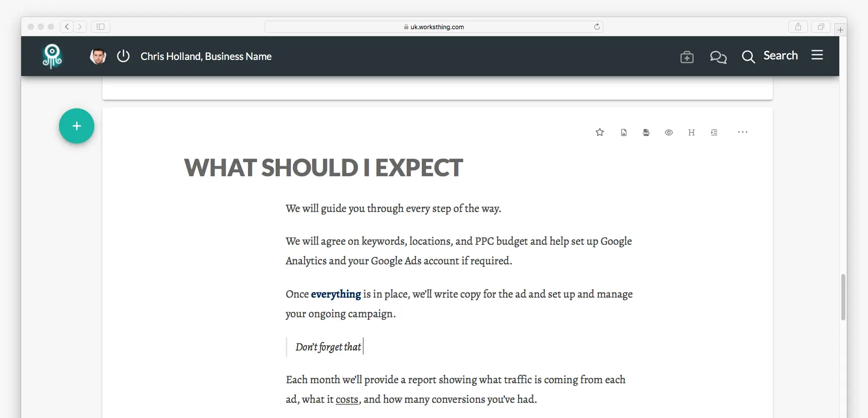Click the green plus add button
The width and height of the screenshot is (868, 418).
[77, 126]
